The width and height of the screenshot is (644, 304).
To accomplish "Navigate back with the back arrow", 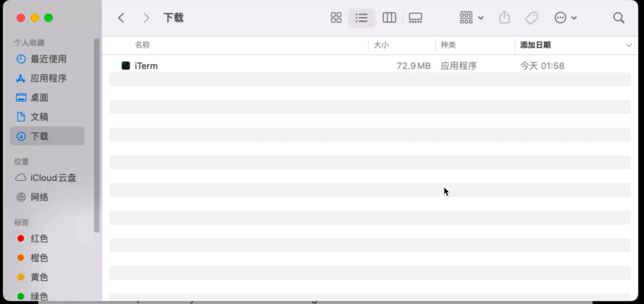I will tap(121, 18).
